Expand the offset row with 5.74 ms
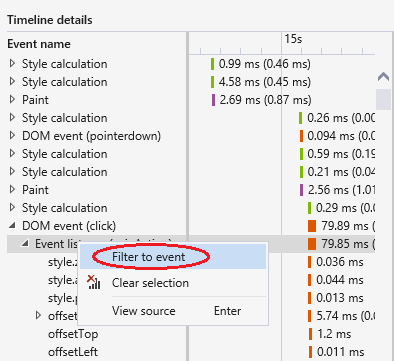The height and width of the screenshot is (361, 394). (38, 315)
